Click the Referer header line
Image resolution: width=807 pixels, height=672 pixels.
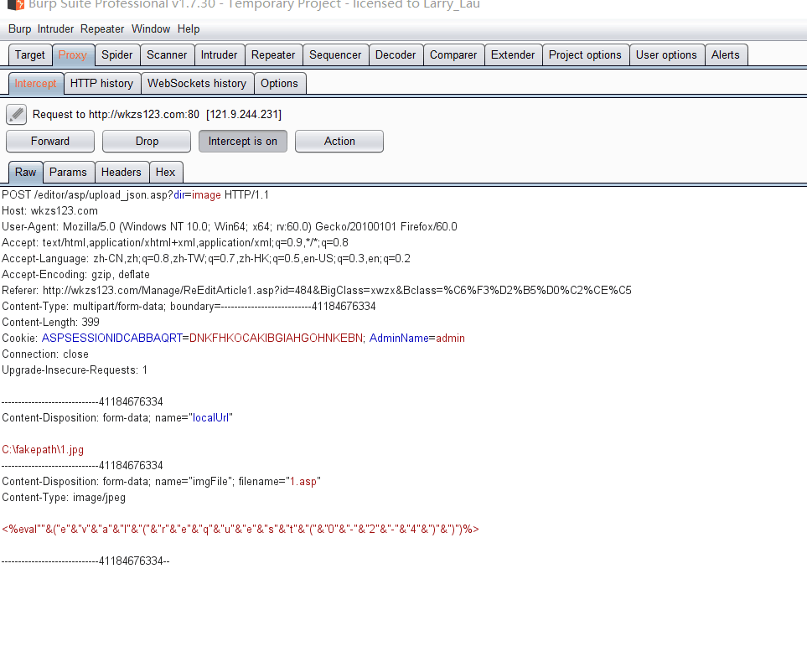point(317,291)
